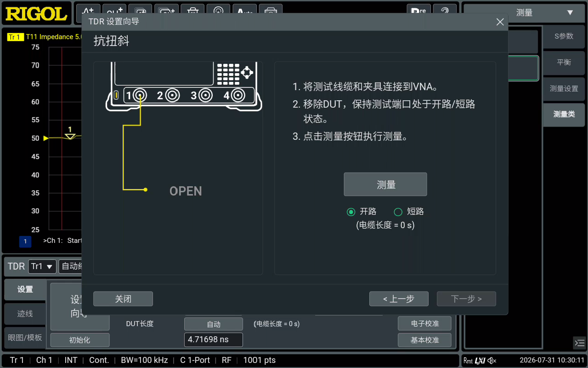Viewport: 588px width, 368px height.
Task: Open the 测量设置 side menu item
Action: pos(564,89)
